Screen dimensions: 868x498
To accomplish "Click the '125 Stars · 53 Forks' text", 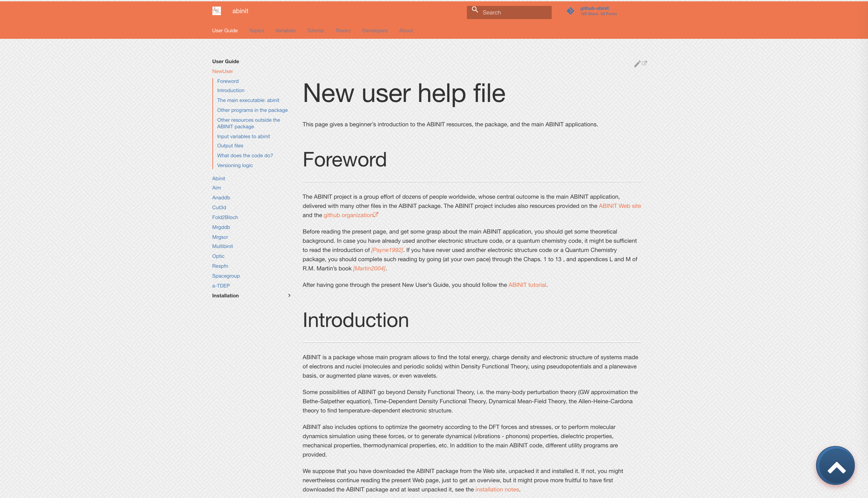I will [598, 14].
